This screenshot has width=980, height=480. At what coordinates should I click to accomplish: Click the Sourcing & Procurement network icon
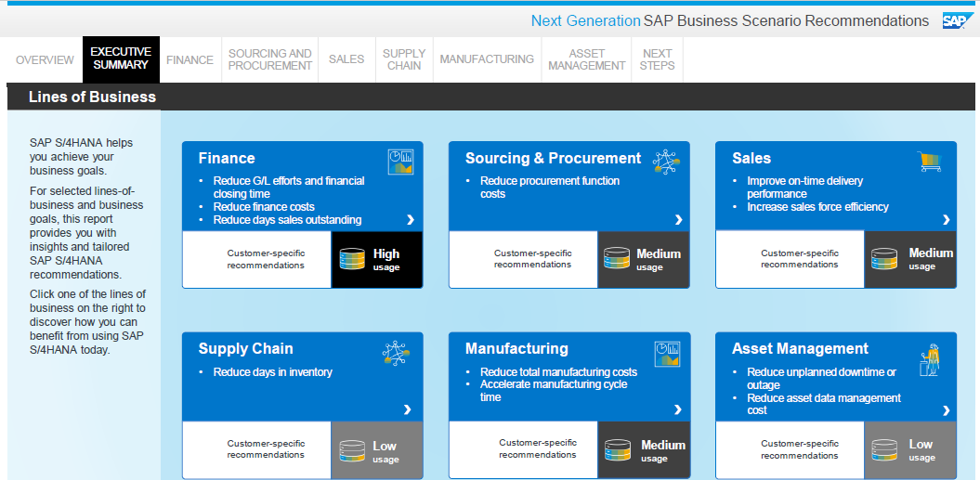[x=667, y=162]
